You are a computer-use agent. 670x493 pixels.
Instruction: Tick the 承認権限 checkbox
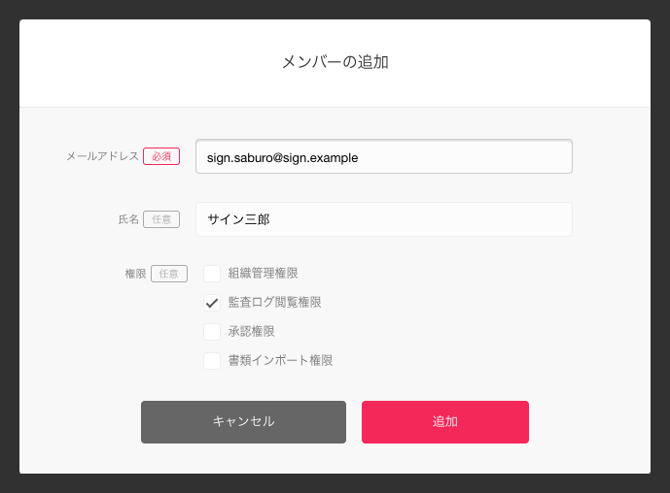point(212,332)
